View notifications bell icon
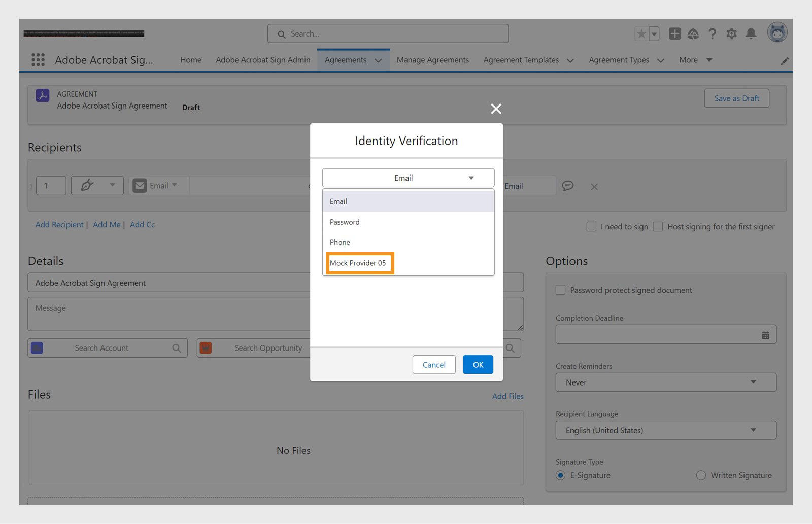 [751, 33]
